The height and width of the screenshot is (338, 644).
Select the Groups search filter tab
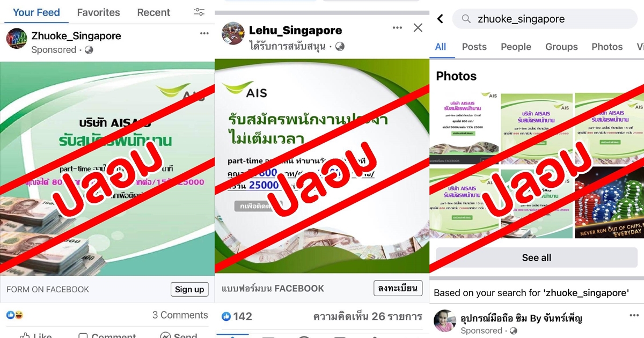point(561,47)
